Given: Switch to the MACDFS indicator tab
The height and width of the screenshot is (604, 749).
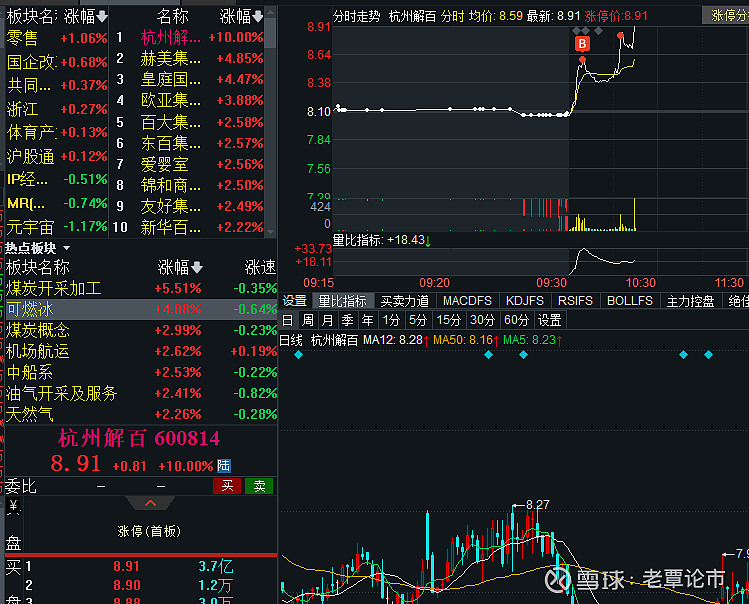Looking at the screenshot, I should [x=467, y=301].
